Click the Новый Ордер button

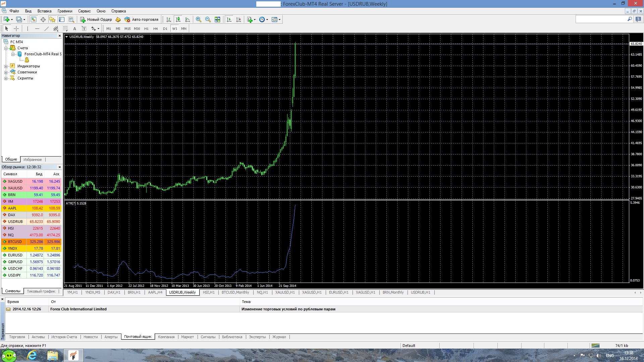(96, 19)
